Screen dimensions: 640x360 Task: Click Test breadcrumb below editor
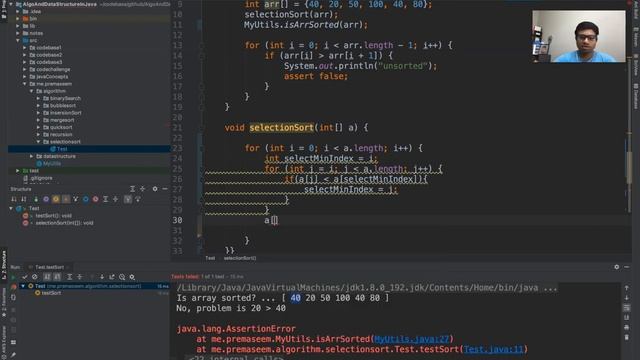tap(210, 258)
